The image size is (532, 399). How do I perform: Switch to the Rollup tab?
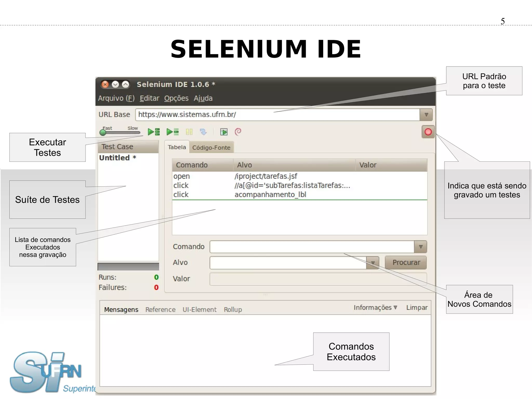(x=233, y=309)
